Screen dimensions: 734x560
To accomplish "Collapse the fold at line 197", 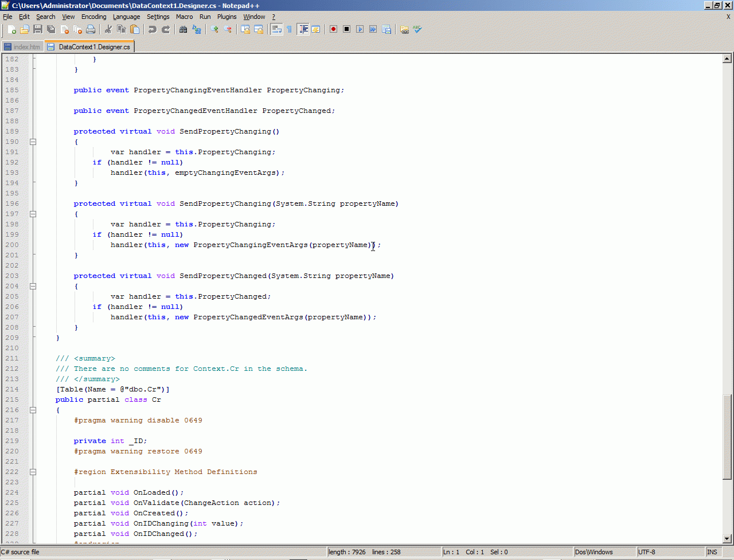I will (x=33, y=214).
